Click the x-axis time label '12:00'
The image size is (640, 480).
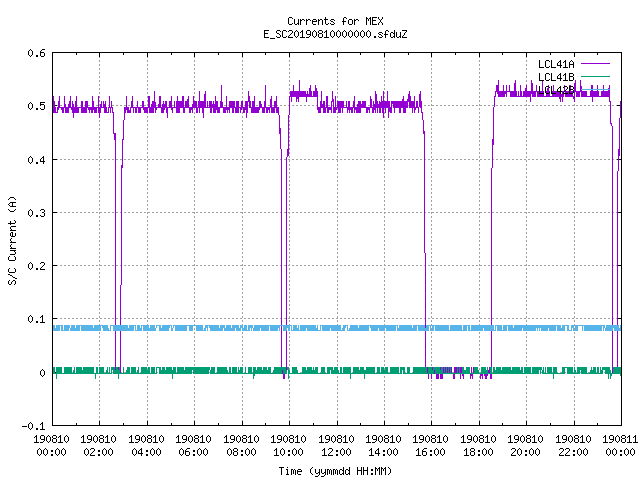pos(336,452)
